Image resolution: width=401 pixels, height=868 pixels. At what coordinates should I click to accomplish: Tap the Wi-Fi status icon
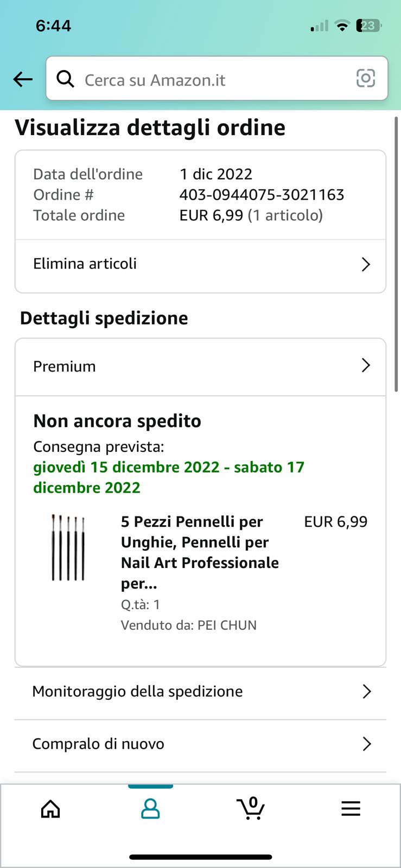point(342,25)
